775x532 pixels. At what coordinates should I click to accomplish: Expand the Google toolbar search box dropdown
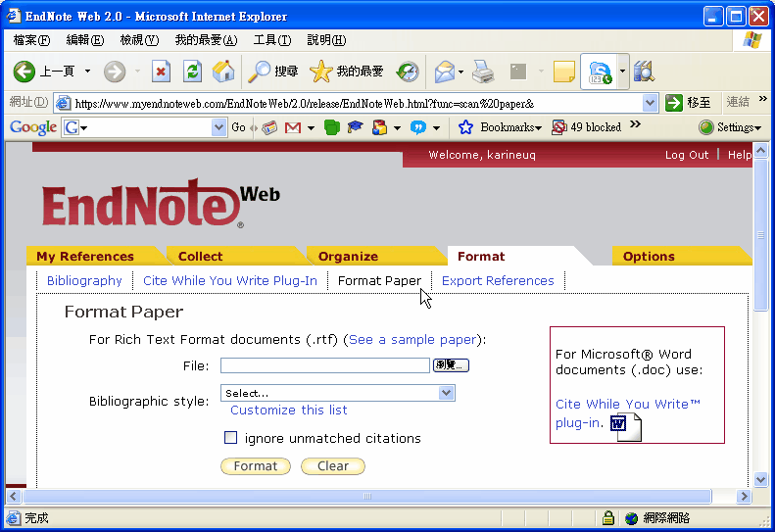point(218,127)
